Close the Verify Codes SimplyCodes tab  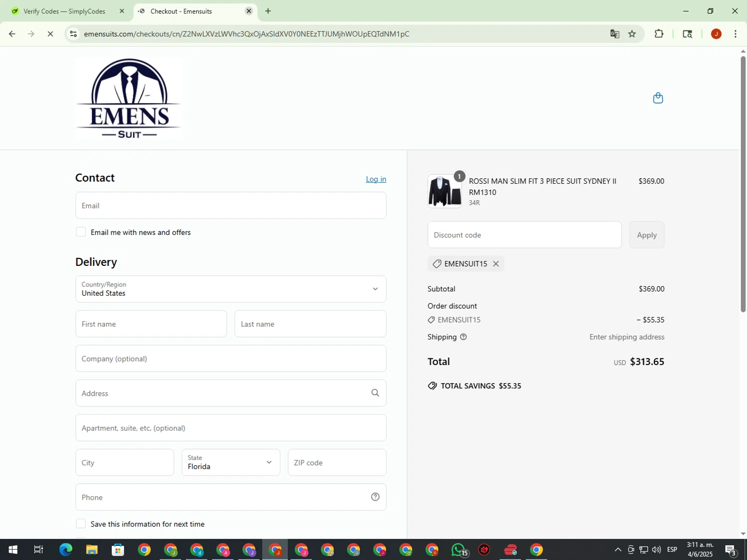click(x=122, y=11)
